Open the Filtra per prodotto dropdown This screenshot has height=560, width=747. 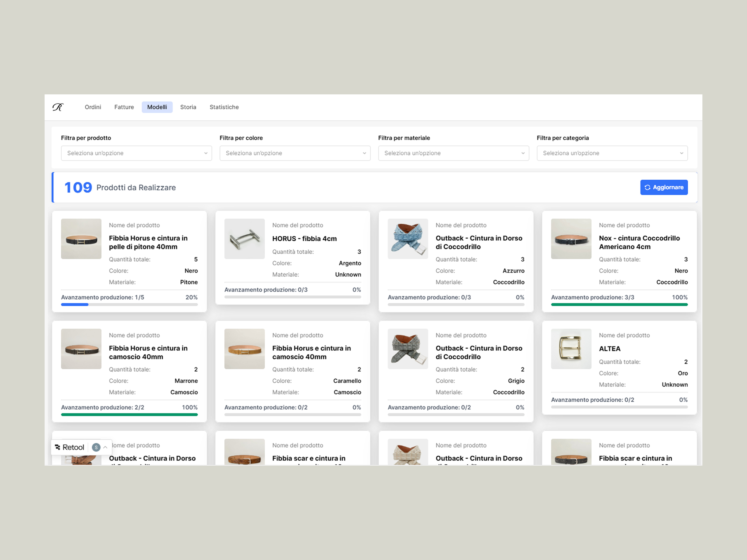(136, 153)
